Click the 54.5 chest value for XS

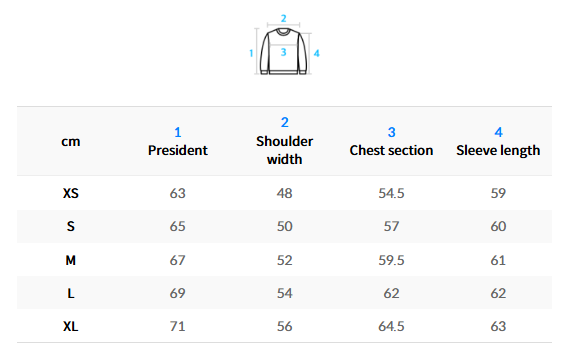pyautogui.click(x=392, y=193)
